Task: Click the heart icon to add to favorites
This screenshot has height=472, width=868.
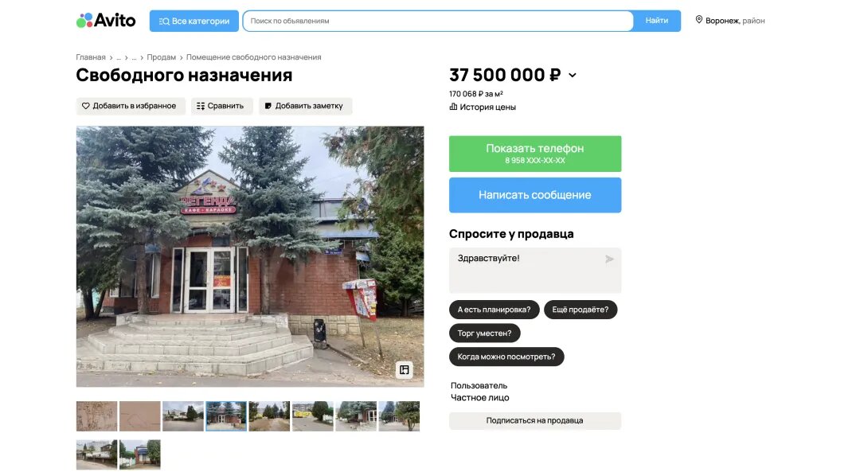Action: pos(86,106)
